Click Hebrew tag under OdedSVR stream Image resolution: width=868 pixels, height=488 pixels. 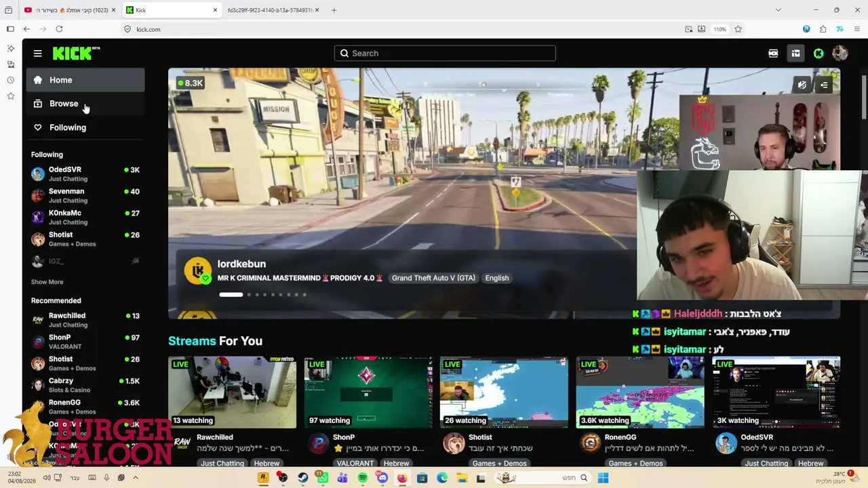click(811, 464)
